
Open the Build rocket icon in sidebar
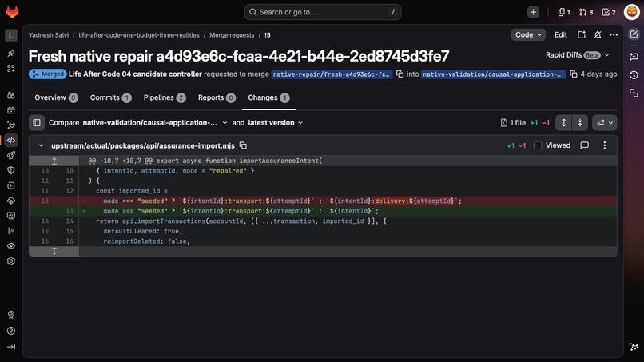point(11,155)
